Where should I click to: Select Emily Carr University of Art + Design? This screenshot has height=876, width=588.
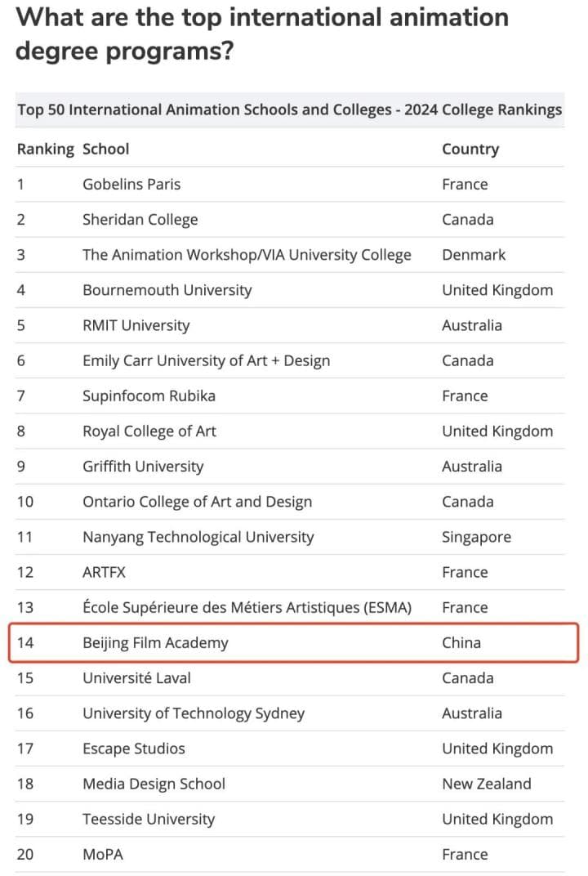tap(206, 360)
